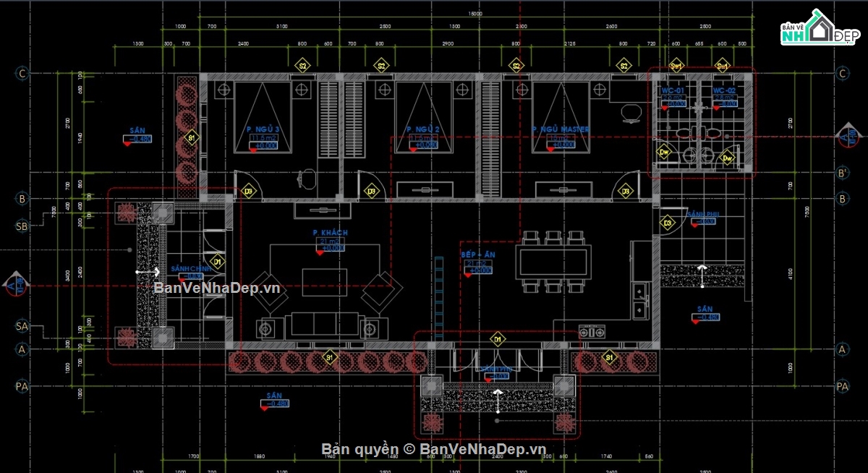Click the S1 tag beside left planter column
The height and width of the screenshot is (473, 868).
192,137
